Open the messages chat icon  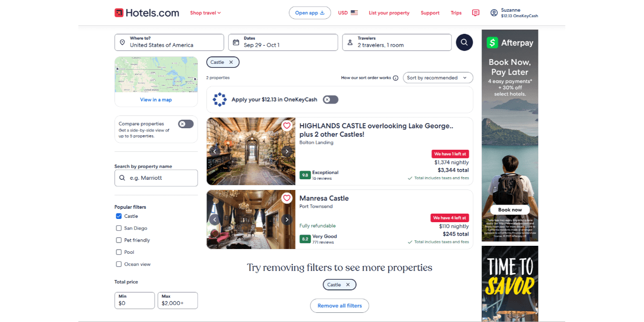(475, 13)
